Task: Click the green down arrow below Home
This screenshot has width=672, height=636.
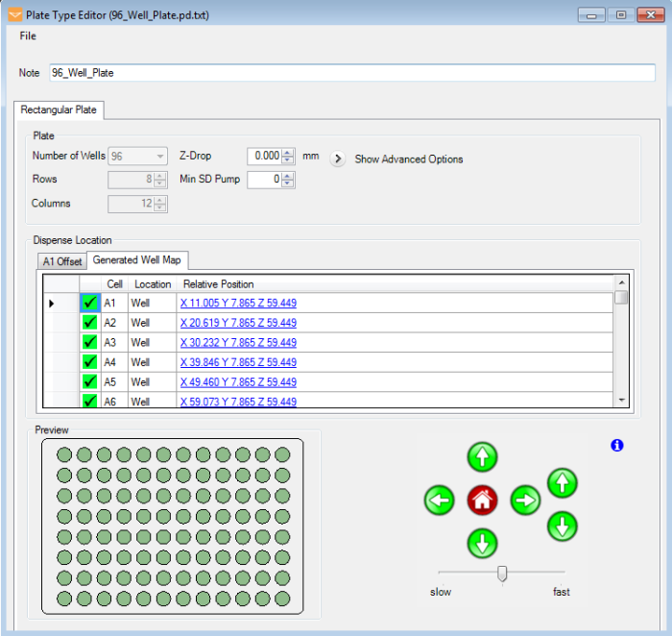Action: (x=482, y=543)
